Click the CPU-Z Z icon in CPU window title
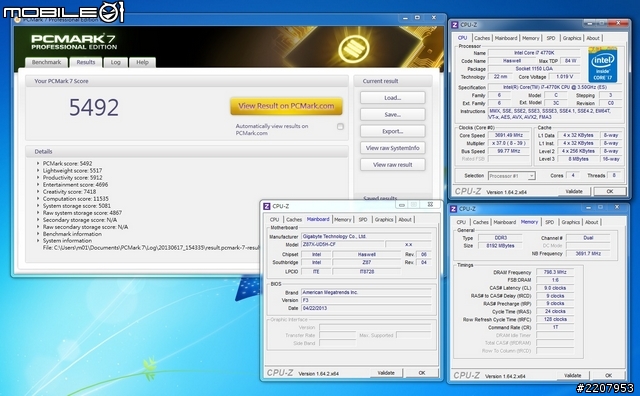The image size is (640, 396). [x=455, y=25]
